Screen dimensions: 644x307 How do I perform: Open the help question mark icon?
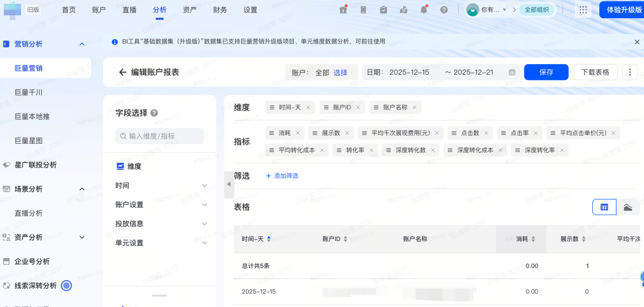tap(444, 10)
